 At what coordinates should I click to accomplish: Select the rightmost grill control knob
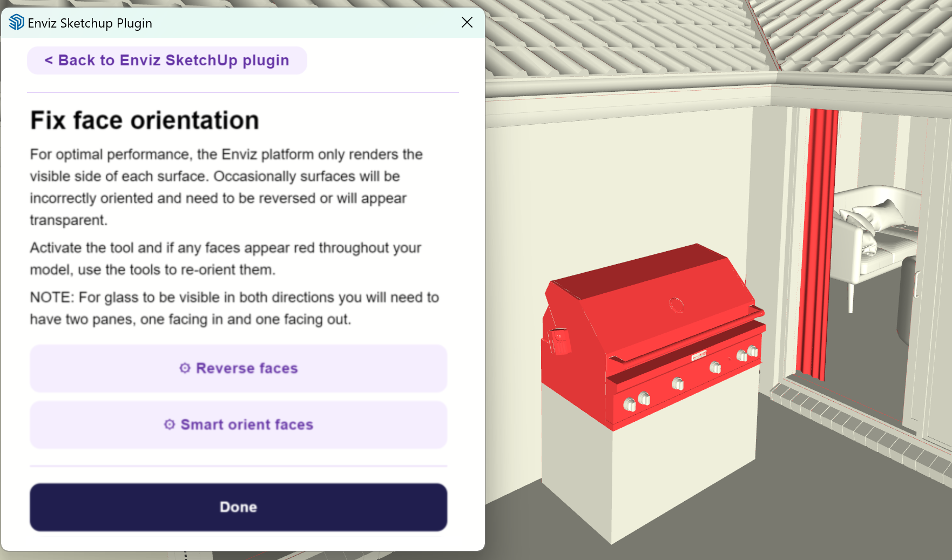(x=753, y=351)
